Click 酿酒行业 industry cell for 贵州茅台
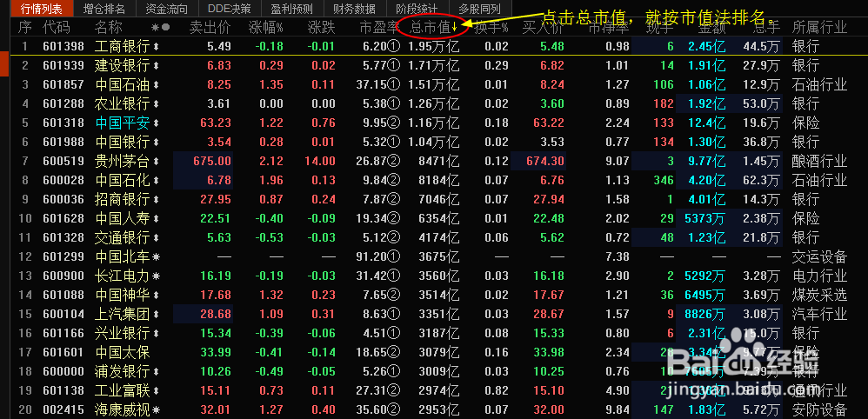 click(x=819, y=162)
